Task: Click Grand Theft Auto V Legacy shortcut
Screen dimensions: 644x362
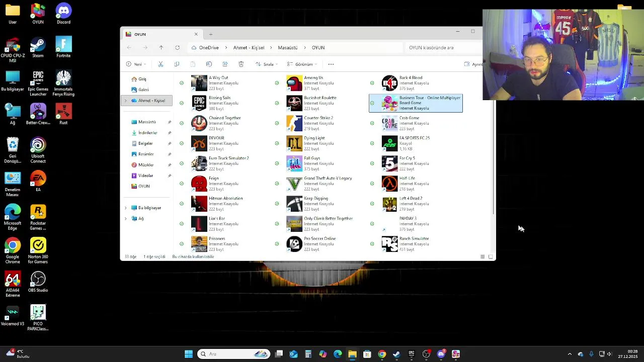Action: [x=320, y=184]
